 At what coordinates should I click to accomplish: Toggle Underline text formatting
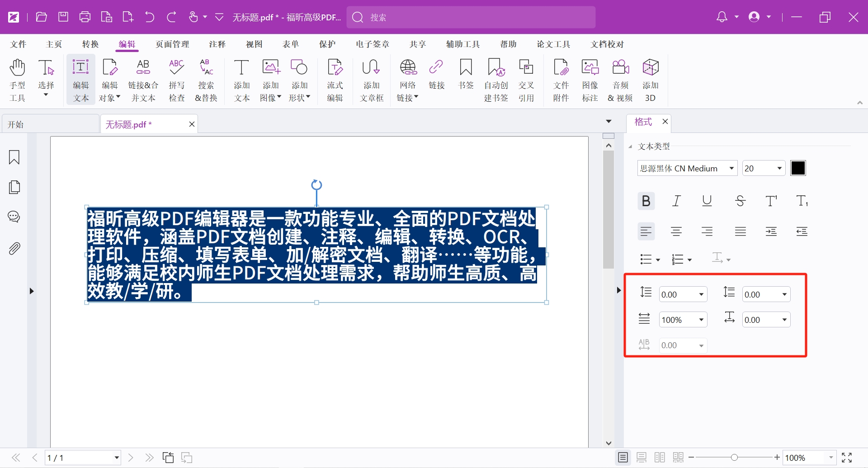pyautogui.click(x=707, y=201)
